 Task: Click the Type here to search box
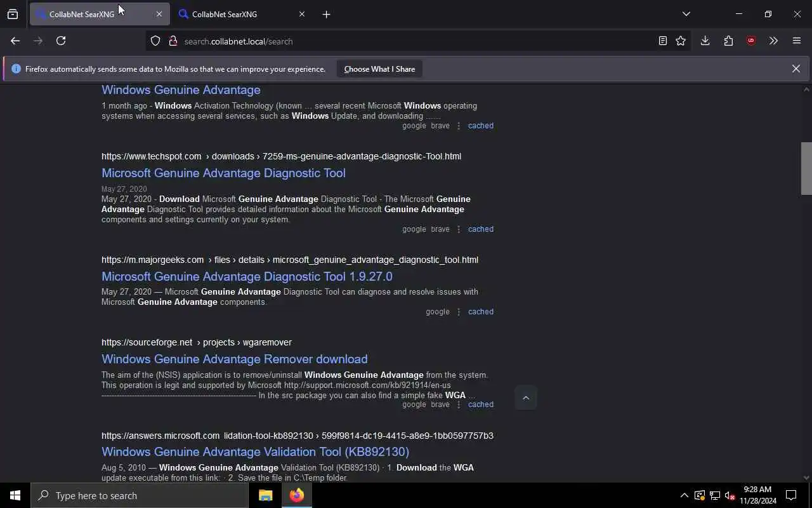(x=140, y=495)
